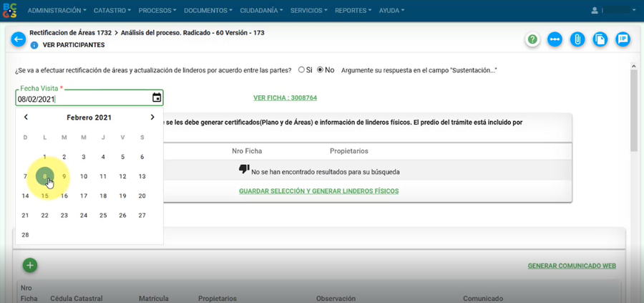The image size is (644, 303).
Task: Select the 'No' radio button
Action: [320, 70]
